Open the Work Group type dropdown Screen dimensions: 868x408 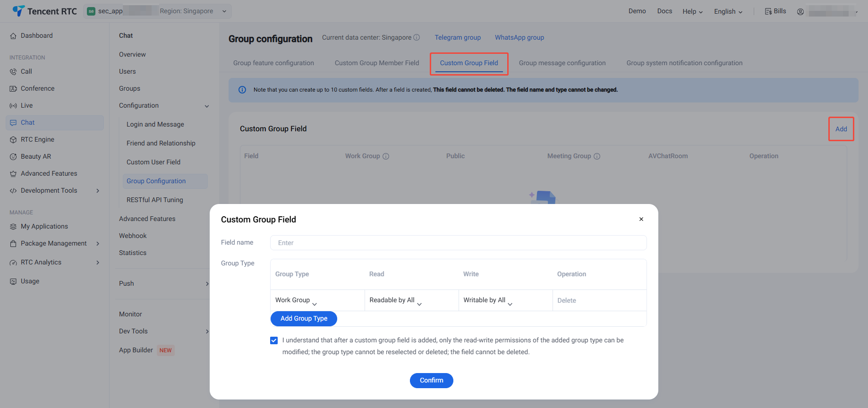[297, 300]
